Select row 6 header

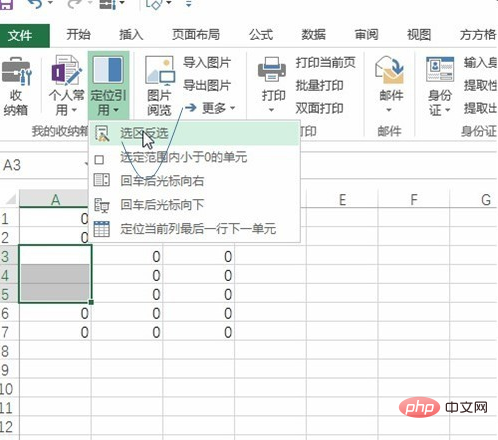(x=9, y=313)
